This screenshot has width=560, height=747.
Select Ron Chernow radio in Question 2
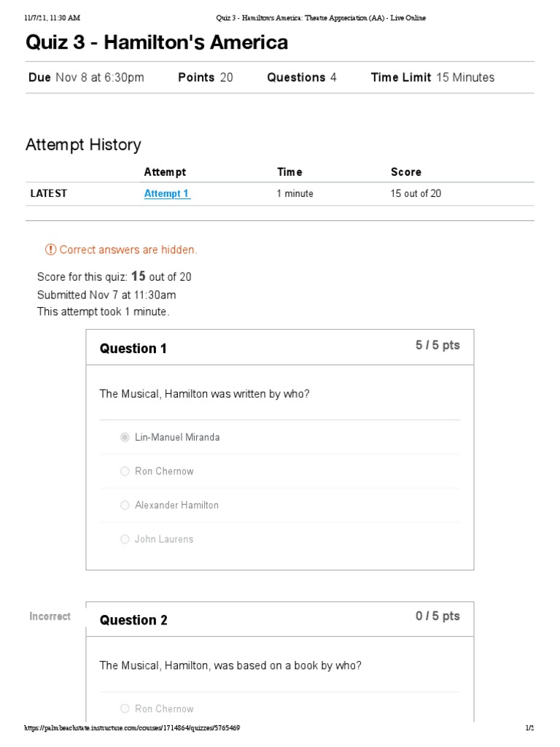(x=125, y=708)
